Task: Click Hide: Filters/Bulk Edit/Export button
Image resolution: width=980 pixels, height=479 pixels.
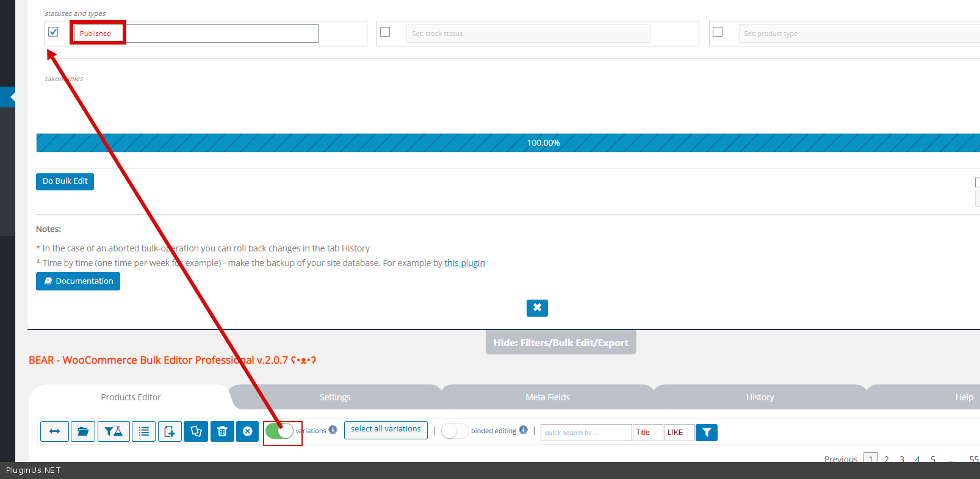Action: (x=561, y=343)
